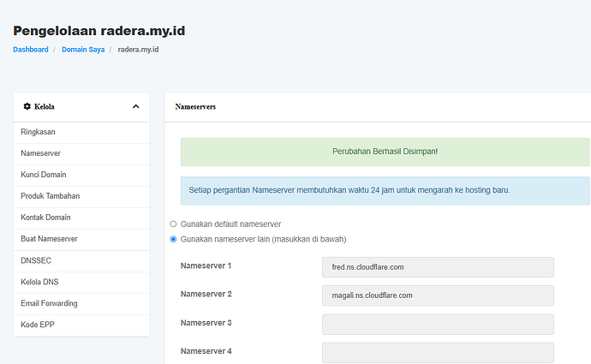Collapse the Kelola panel chevron

[x=136, y=107]
